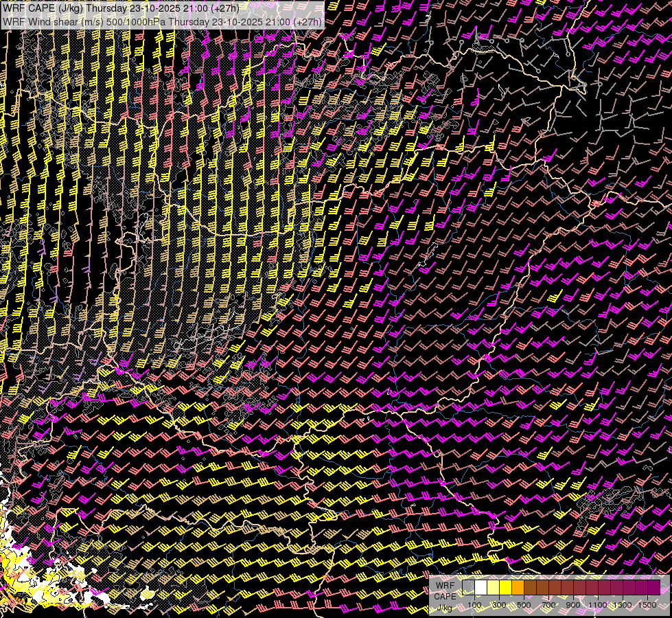Screen dimensions: 672x618
Task: Click the white swatch in CAPE legend
Action: [481, 587]
